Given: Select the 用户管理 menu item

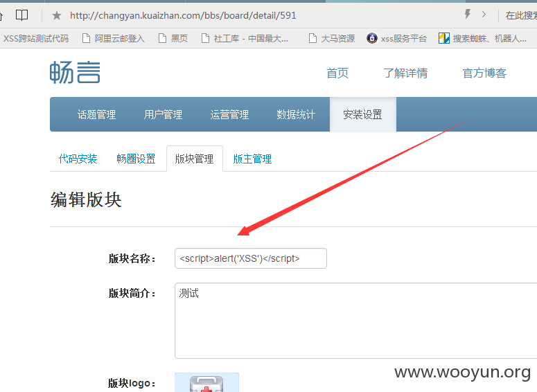Looking at the screenshot, I should pyautogui.click(x=163, y=114).
